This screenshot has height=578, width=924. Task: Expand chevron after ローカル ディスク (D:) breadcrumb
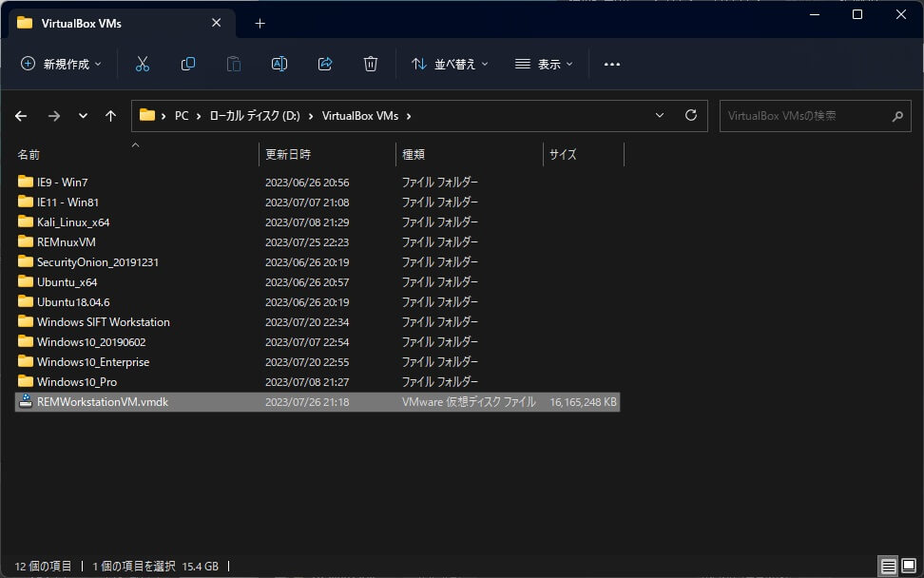click(311, 116)
